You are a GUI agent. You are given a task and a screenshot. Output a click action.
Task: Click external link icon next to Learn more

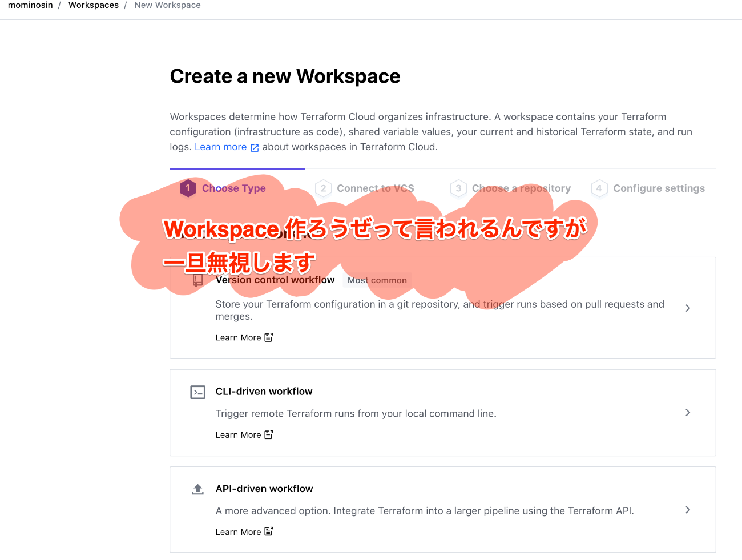(x=255, y=148)
